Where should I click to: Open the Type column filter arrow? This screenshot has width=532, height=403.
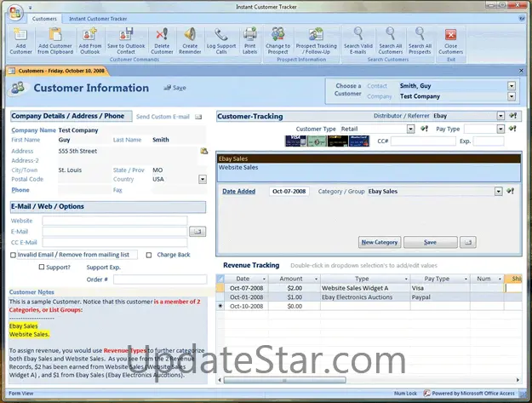pos(406,279)
